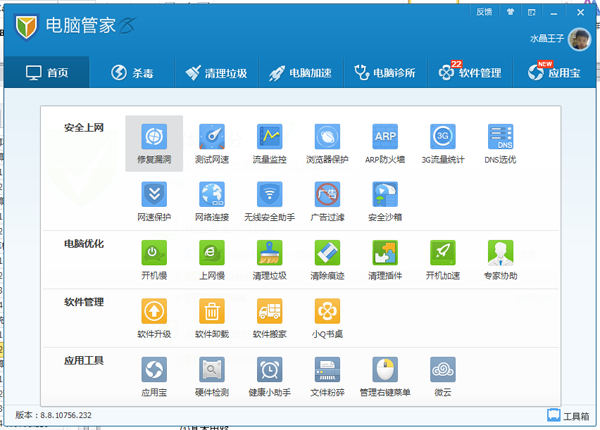Open the 文件粉碎 file shredder
The width and height of the screenshot is (600, 430).
coord(327,375)
